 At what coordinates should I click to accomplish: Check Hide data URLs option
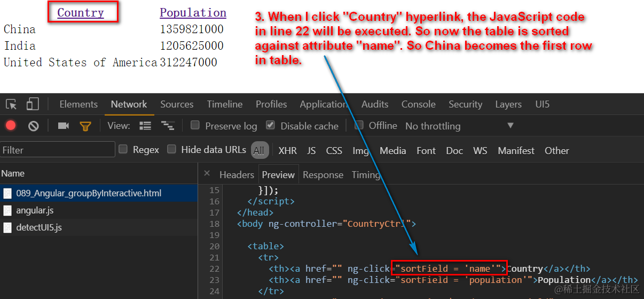[x=171, y=149]
